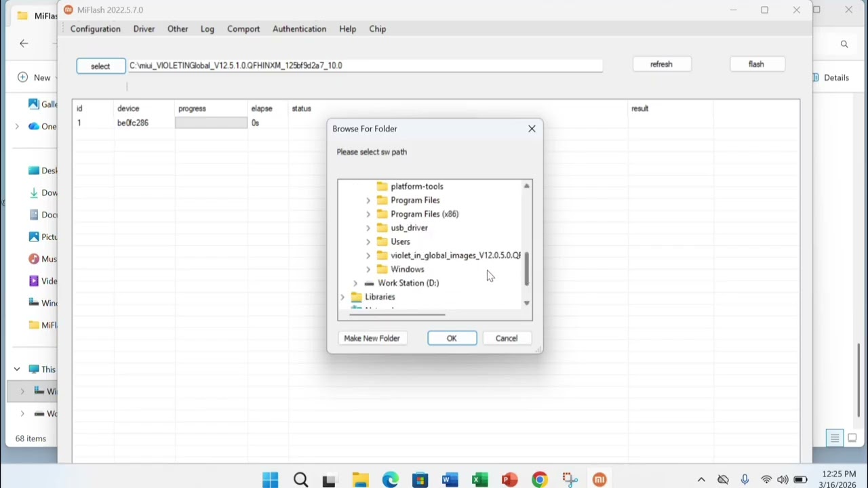Select the Users folder
868x488 pixels.
point(400,241)
